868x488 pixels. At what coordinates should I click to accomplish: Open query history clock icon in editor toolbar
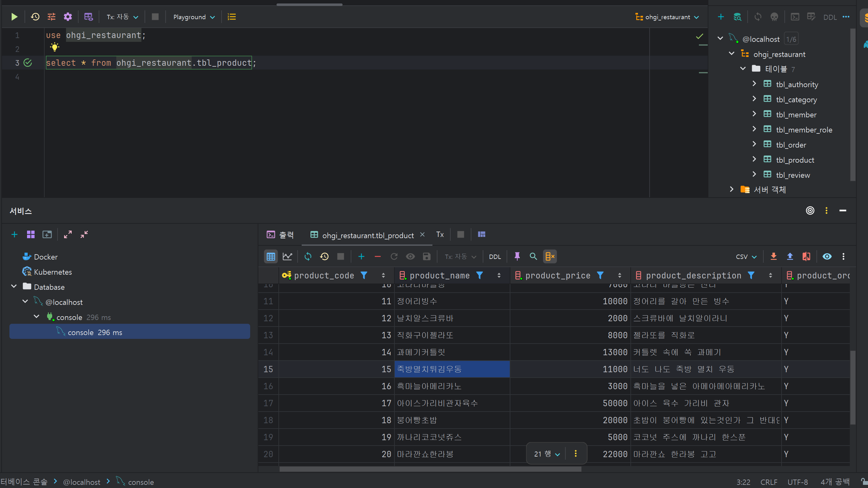tap(35, 17)
